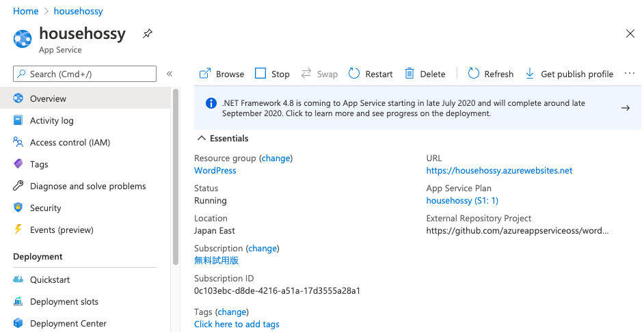
Task: Focus the Search (Cmd+/) field
Action: point(85,74)
